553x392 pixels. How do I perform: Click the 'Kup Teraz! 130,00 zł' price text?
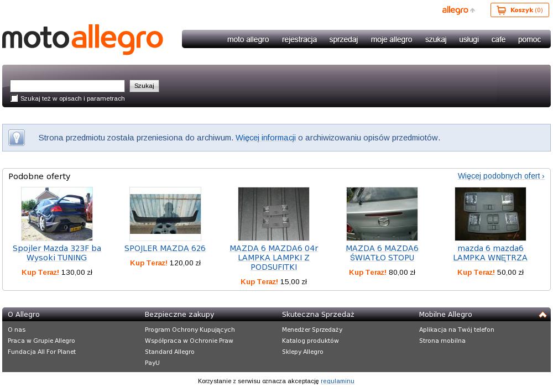[57, 272]
